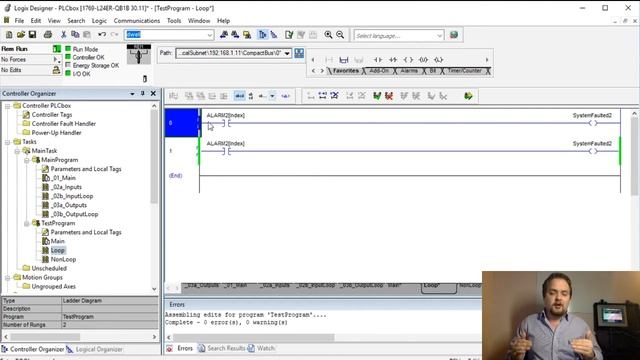640x360 pixels.
Task: Insert Output Energize coil instruction
Action: tap(408, 60)
